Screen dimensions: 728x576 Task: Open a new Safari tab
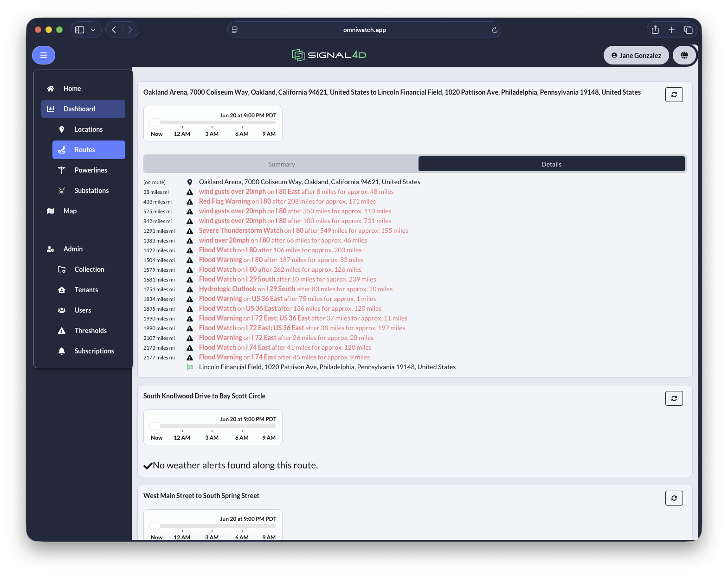[671, 30]
